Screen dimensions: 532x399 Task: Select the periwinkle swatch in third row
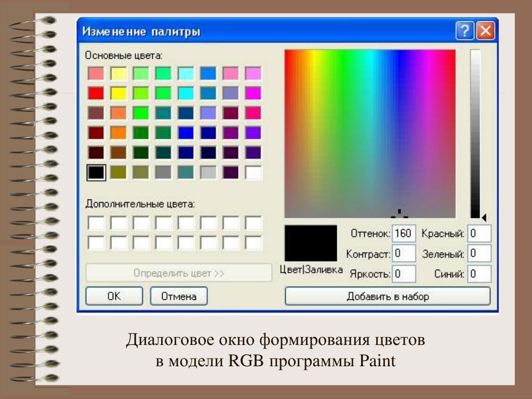pos(208,113)
